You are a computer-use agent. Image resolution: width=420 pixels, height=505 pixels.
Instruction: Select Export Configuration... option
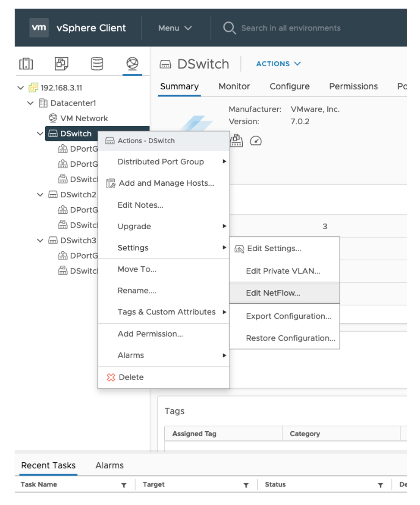285,316
